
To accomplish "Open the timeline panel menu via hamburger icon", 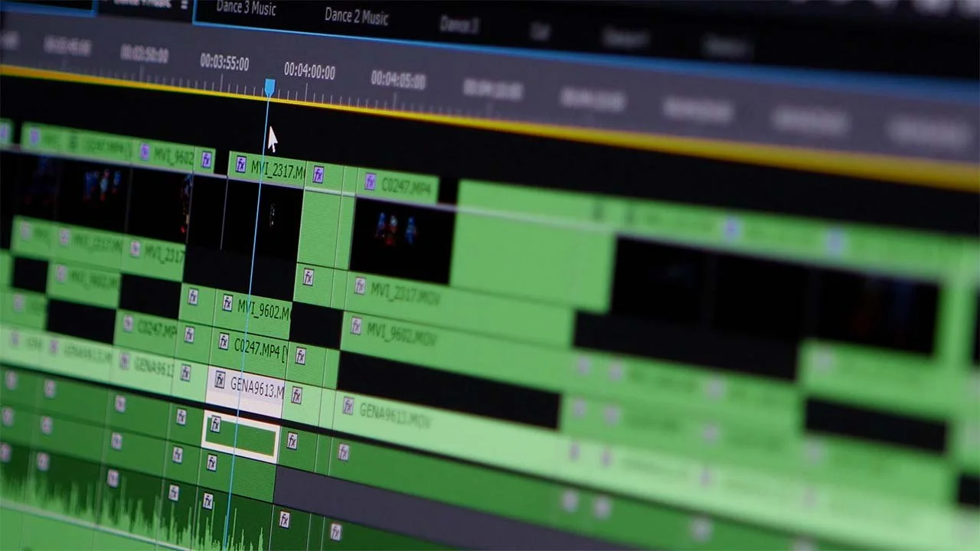I will 186,4.
